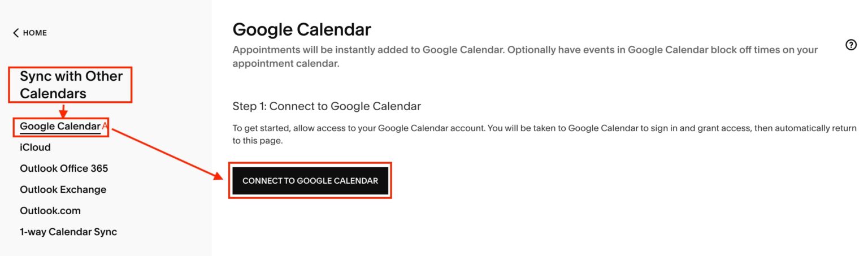Image resolution: width=868 pixels, height=256 pixels.
Task: Select iCloud calendar sync option
Action: [x=35, y=147]
